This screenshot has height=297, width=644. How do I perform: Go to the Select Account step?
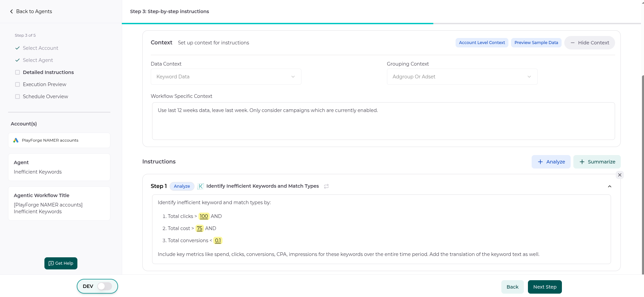pyautogui.click(x=40, y=48)
